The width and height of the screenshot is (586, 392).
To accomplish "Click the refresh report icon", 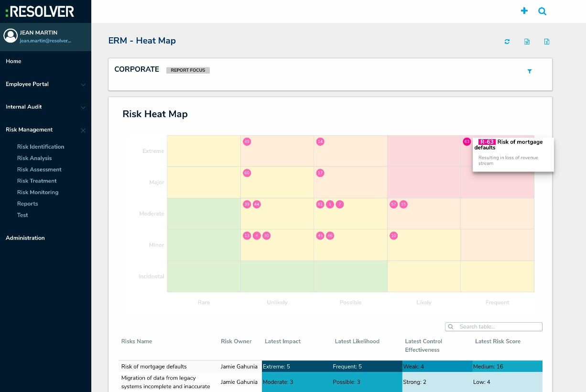I will 507,42.
